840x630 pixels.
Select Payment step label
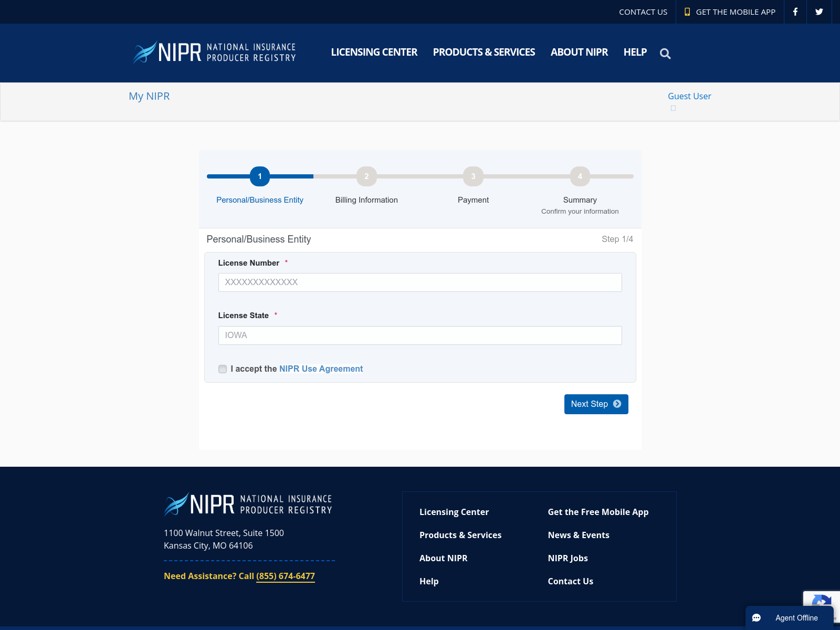(x=473, y=200)
